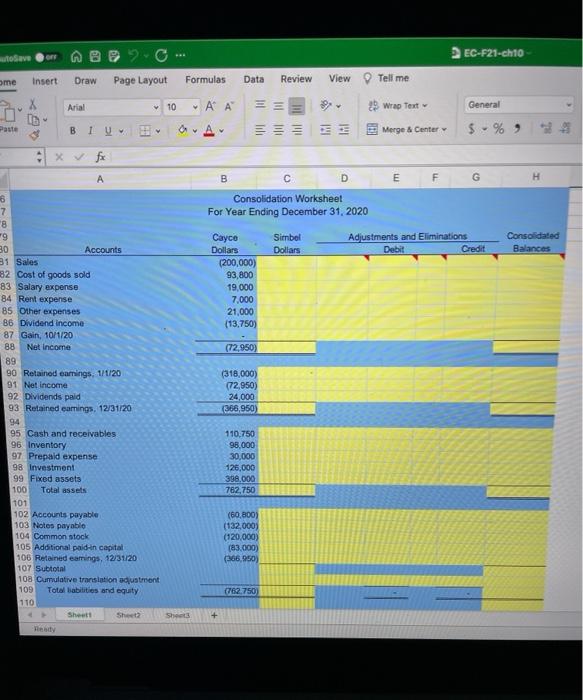The width and height of the screenshot is (583, 700).
Task: Click the formula bar cancel X
Action: point(59,157)
